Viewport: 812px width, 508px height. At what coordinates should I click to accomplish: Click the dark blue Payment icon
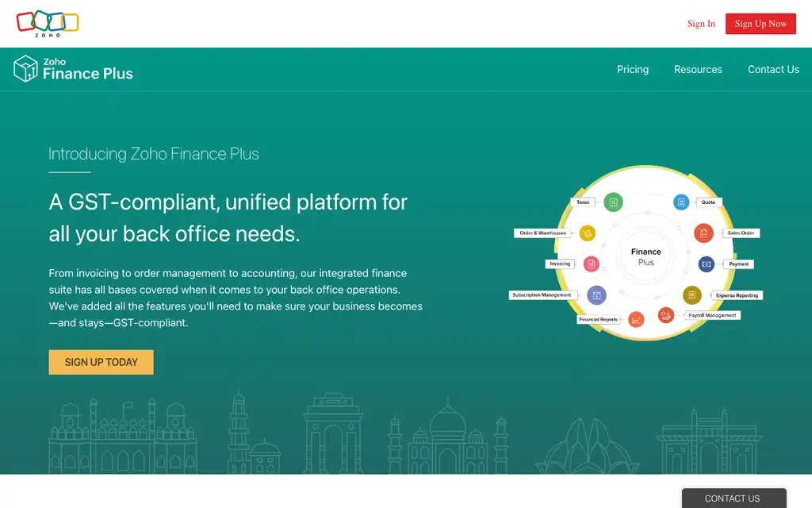tap(706, 264)
